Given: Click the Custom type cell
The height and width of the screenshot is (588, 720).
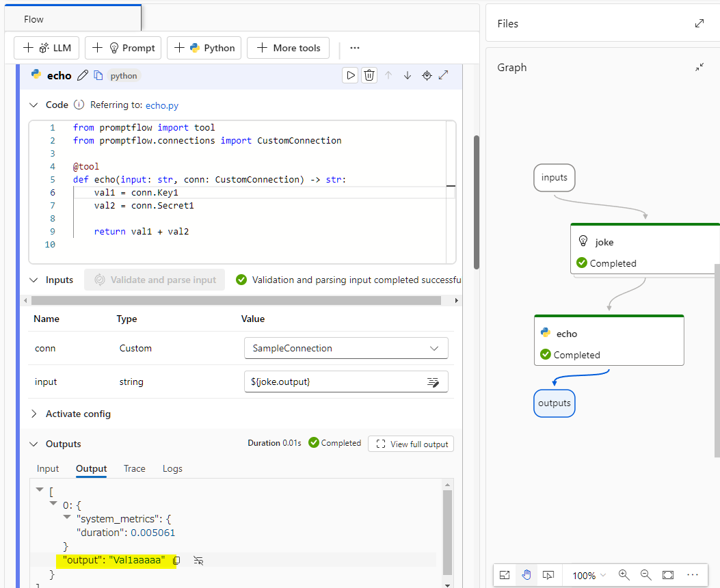Looking at the screenshot, I should (135, 349).
